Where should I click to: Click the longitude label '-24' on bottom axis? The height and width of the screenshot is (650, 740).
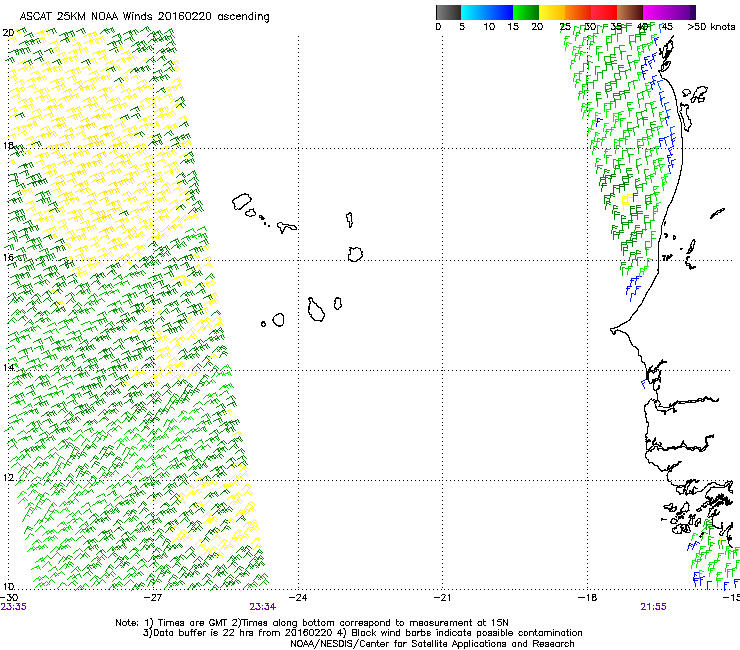point(298,597)
